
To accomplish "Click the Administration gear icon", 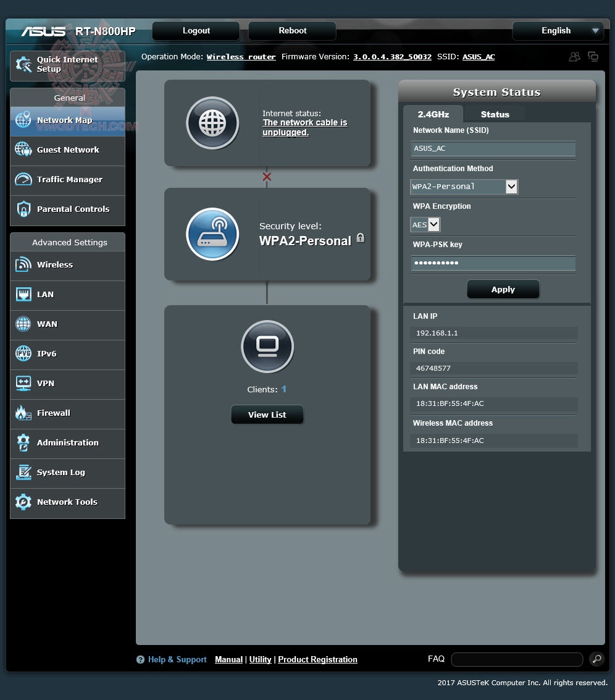I will tap(23, 442).
